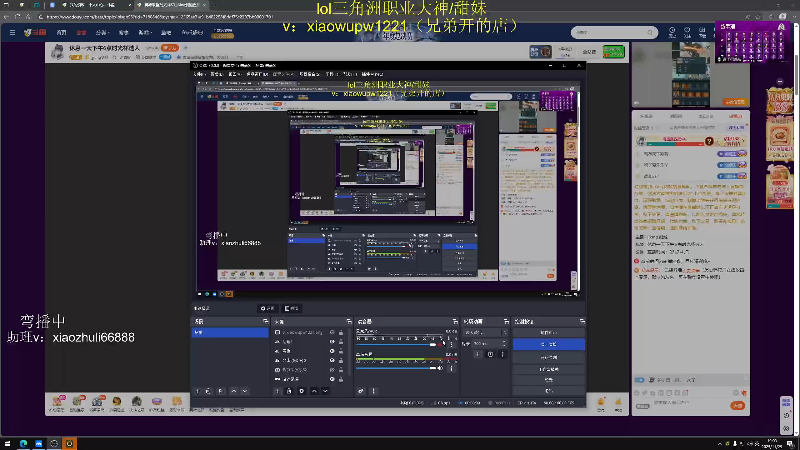Move source down arrow in Sources toolbar

click(x=325, y=391)
